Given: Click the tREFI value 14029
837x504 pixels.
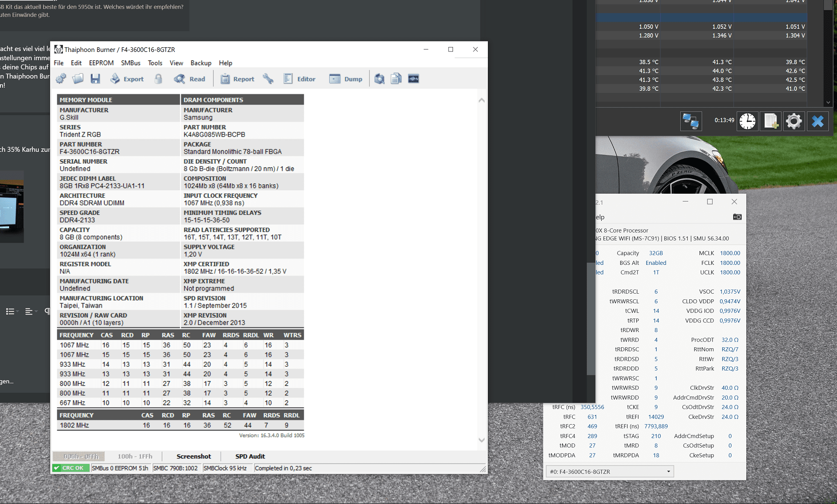Looking at the screenshot, I should click(656, 417).
